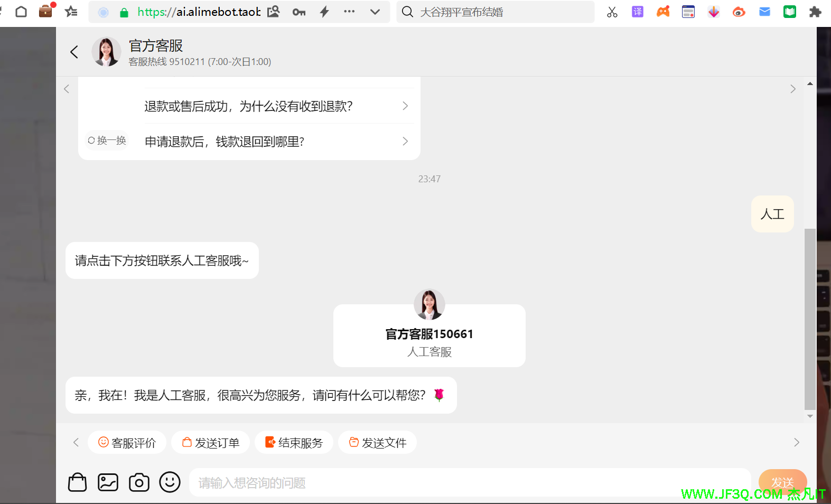
Task: Select the 客服评价 quick action
Action: click(x=127, y=443)
